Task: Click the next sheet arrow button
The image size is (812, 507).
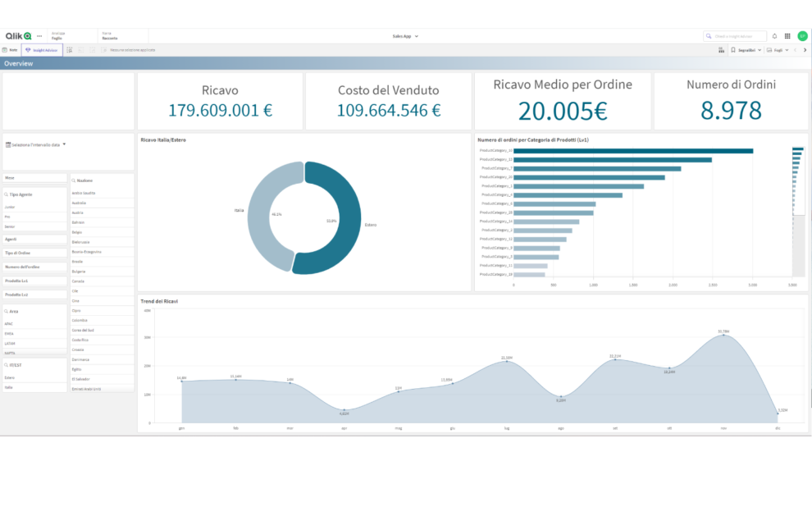Action: click(x=806, y=50)
